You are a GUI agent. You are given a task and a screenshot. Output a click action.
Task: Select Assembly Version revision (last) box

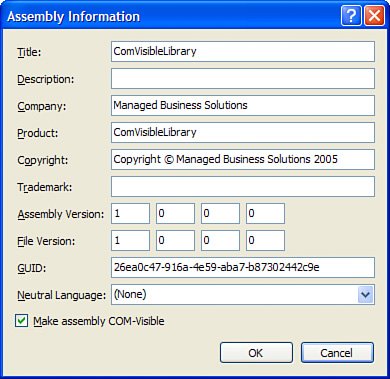[x=265, y=214]
